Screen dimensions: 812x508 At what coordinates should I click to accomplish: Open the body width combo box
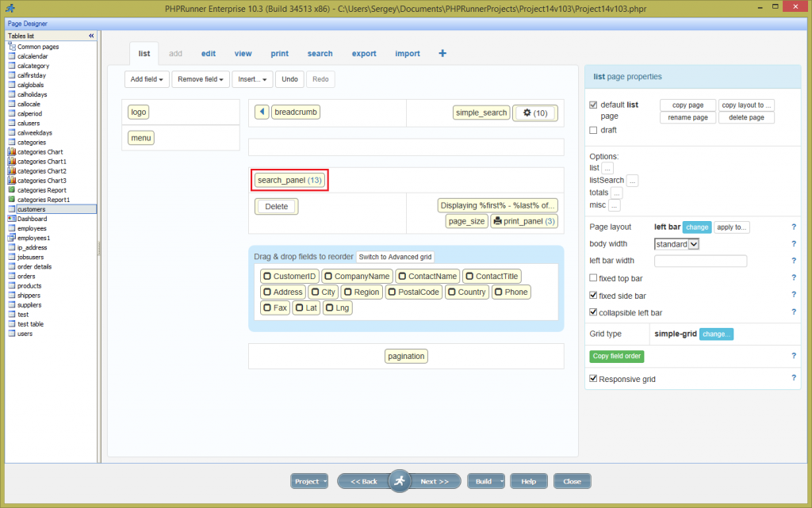point(676,244)
